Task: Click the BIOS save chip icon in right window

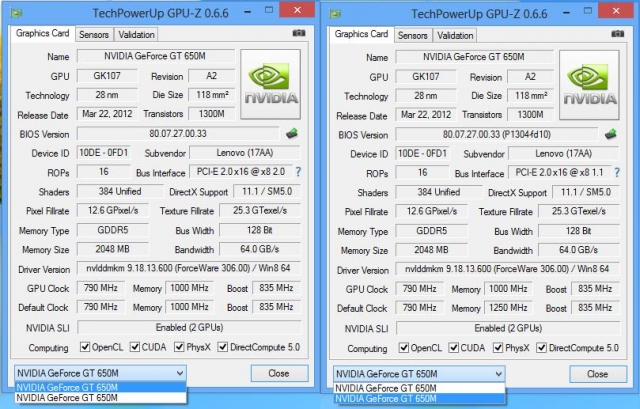Action: (x=611, y=134)
